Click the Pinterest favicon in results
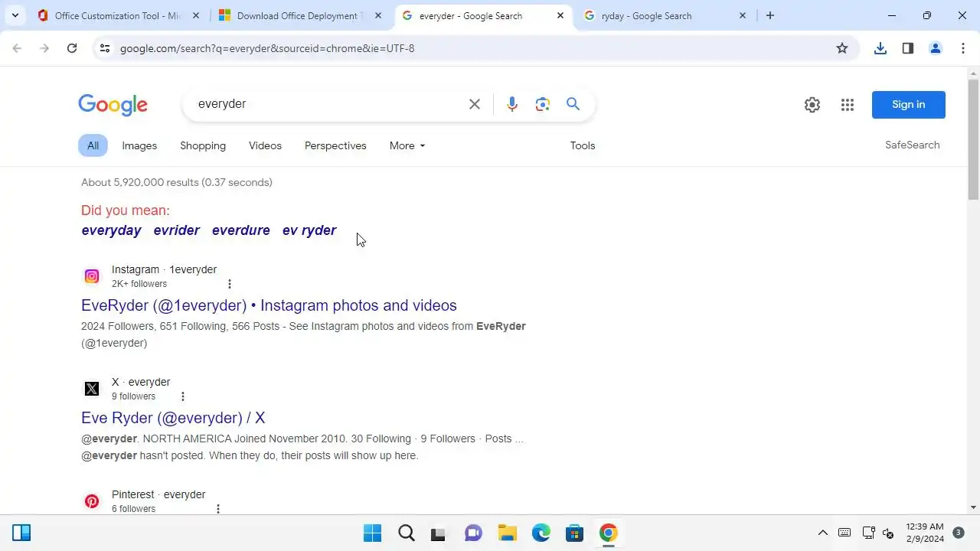Screen dimensions: 980x551 point(92,501)
